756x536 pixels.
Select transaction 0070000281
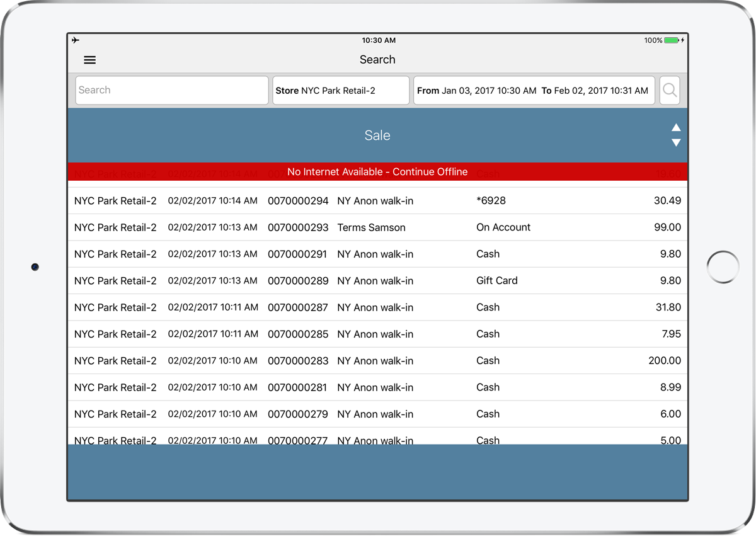377,387
